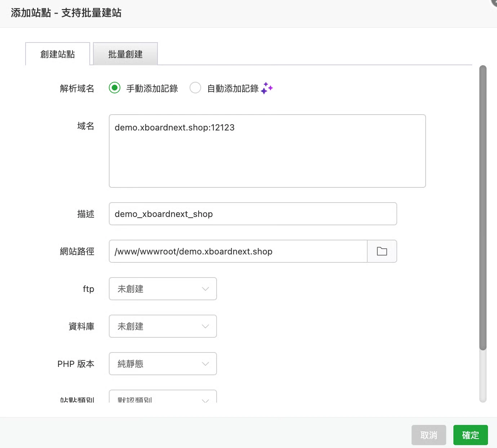Click the circular icon at top right

492,4
